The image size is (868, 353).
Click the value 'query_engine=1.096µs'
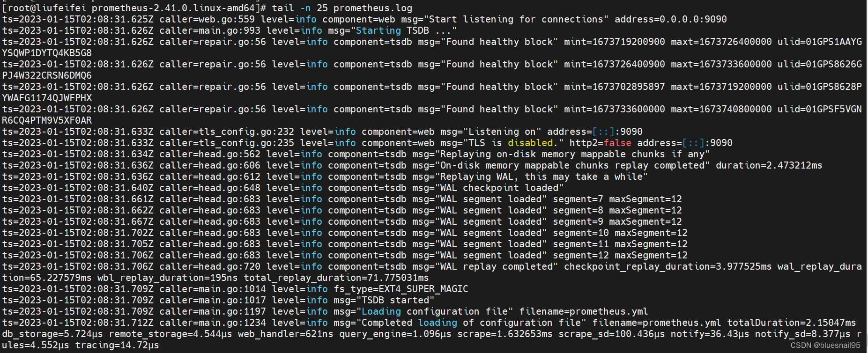[395, 334]
